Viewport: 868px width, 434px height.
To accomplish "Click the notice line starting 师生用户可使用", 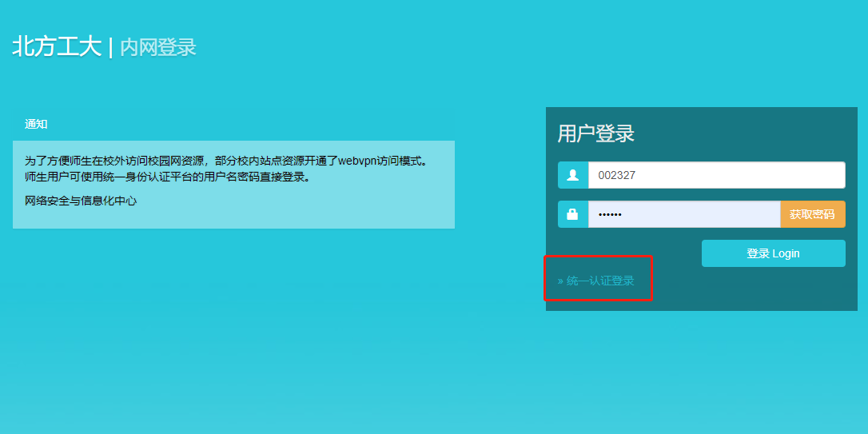I will (x=167, y=177).
